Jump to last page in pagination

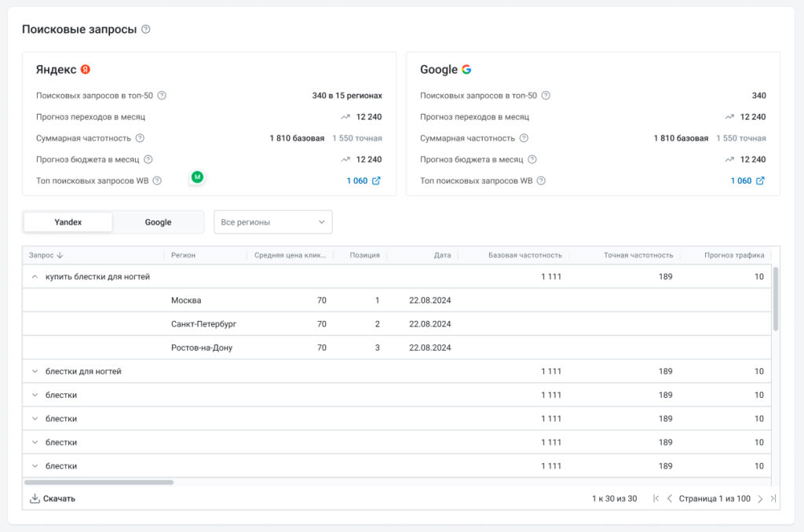click(x=773, y=498)
